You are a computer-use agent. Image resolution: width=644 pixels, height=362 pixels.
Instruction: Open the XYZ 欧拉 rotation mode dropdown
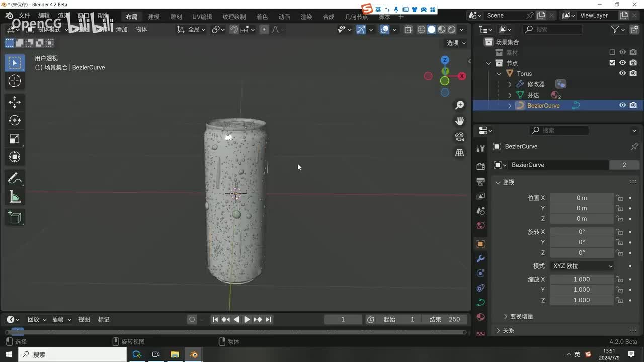[582, 266]
